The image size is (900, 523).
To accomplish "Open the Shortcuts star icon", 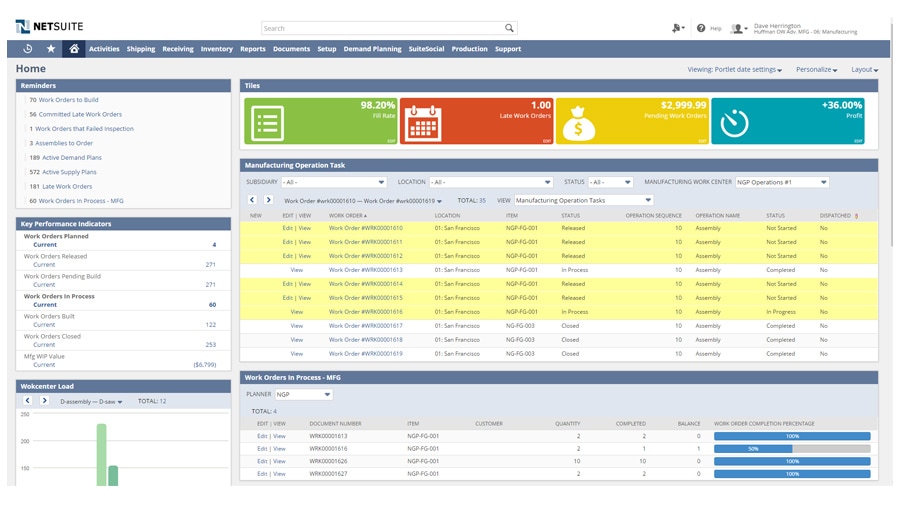I will click(x=51, y=49).
